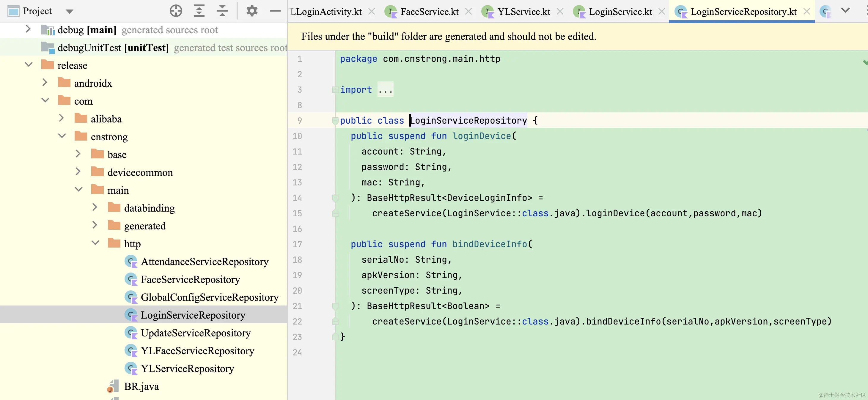Image resolution: width=868 pixels, height=400 pixels.
Task: Open the BR.java file
Action: (x=141, y=386)
